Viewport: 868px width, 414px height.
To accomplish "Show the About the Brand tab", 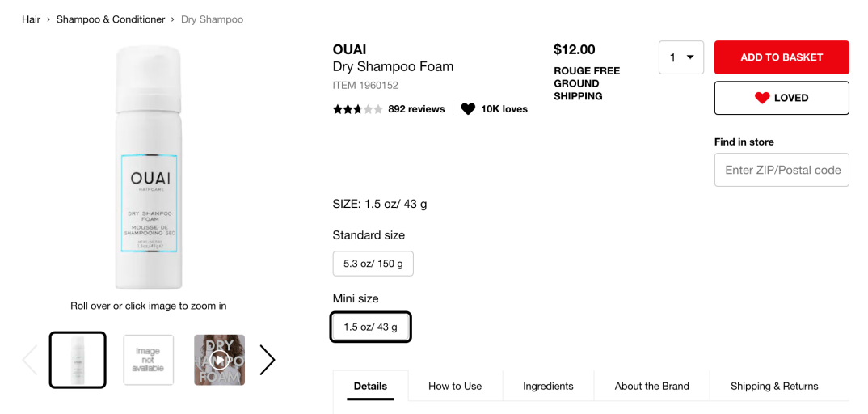I will [x=651, y=386].
